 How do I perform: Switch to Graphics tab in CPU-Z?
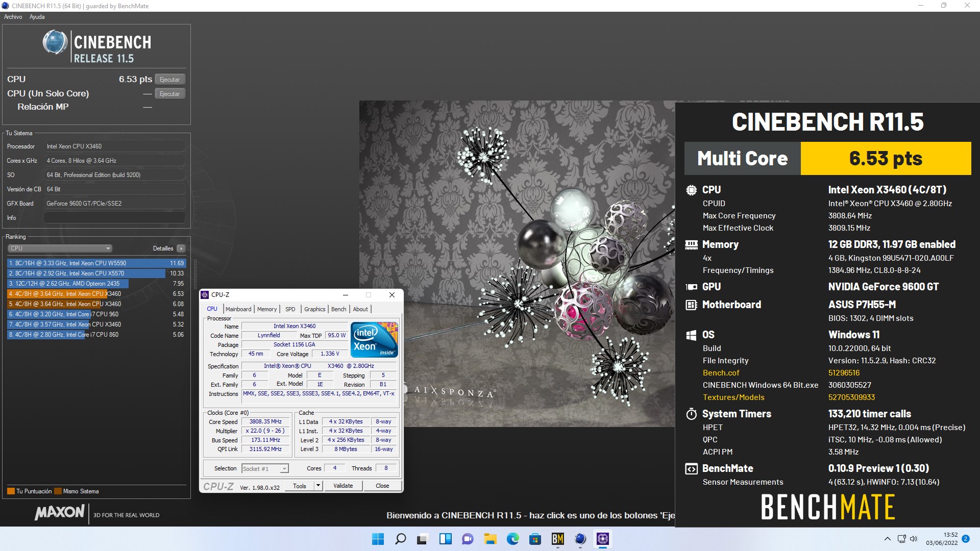[x=315, y=309]
